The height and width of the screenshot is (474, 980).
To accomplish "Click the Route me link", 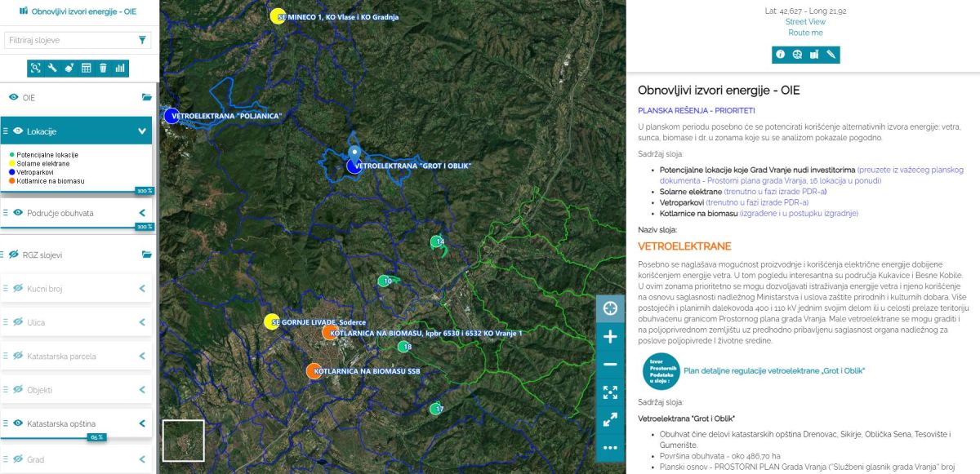I will click(805, 33).
